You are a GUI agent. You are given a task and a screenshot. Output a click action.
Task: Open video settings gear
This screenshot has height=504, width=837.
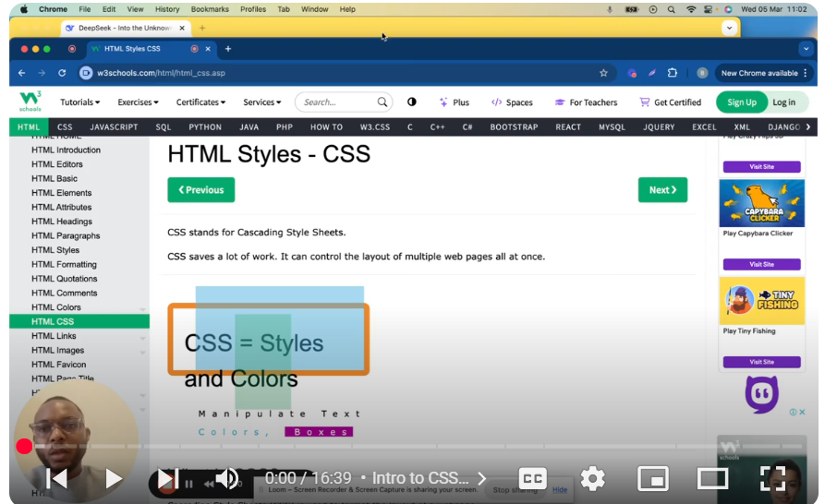[x=592, y=478]
